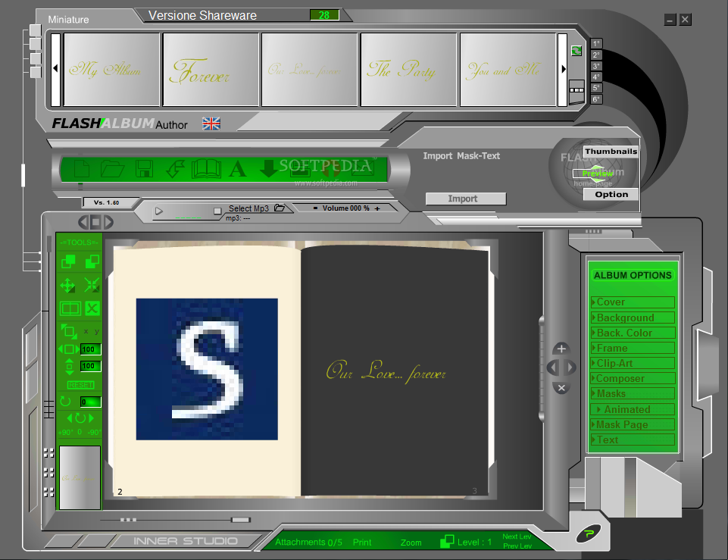Click the curved return arrow toolbar icon

coord(175,169)
